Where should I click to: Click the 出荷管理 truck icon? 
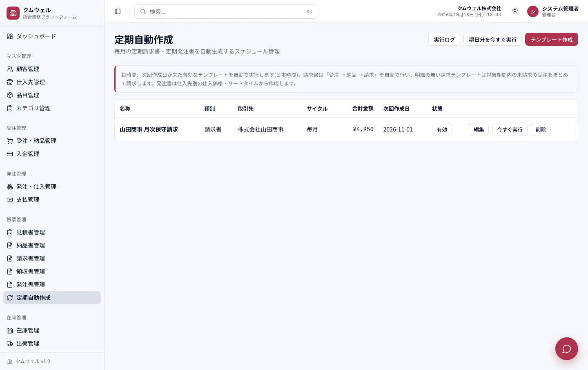click(x=10, y=343)
